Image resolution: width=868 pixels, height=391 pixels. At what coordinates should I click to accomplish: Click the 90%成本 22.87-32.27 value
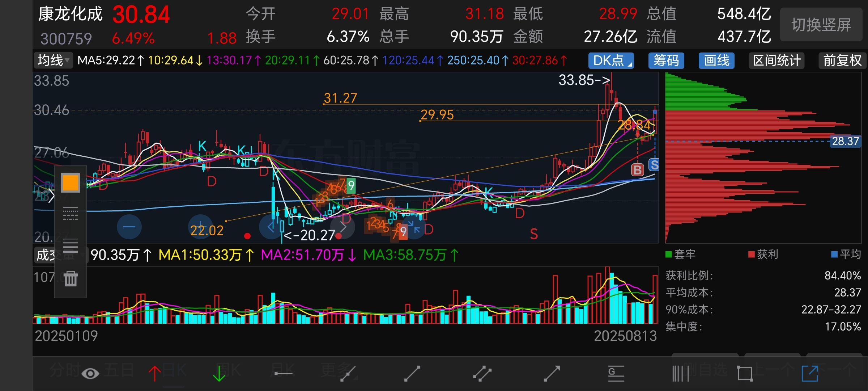click(x=831, y=310)
